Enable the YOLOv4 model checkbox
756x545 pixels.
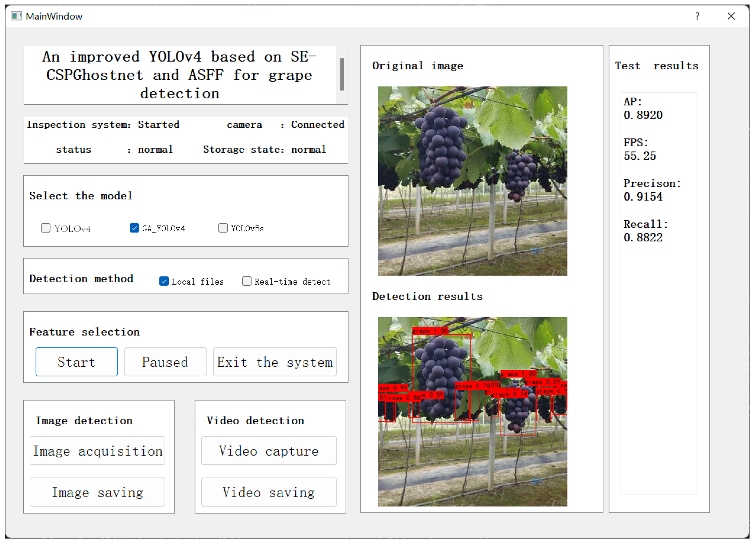46,228
